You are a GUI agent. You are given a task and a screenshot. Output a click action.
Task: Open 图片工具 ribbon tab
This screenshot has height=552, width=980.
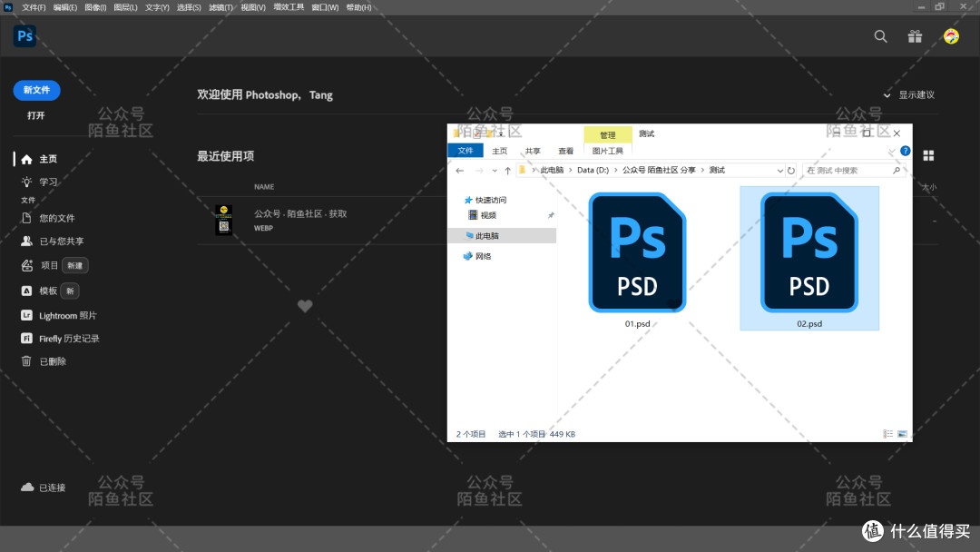click(x=607, y=152)
